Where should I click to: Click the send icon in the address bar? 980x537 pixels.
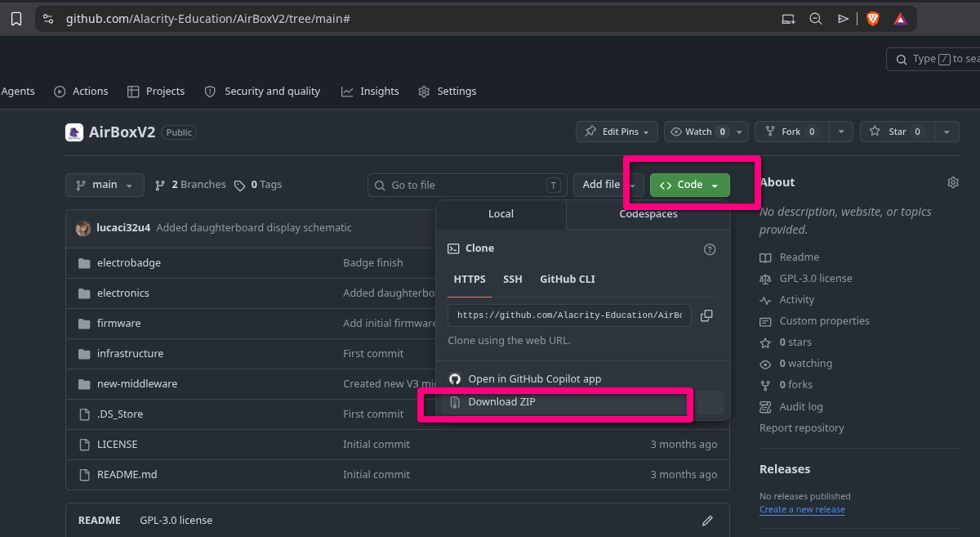(844, 19)
